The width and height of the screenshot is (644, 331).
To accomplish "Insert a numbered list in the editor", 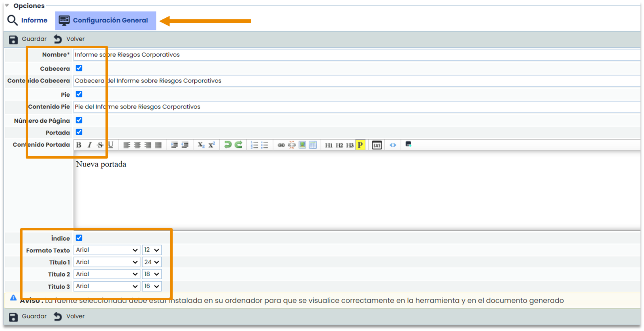I will (x=254, y=145).
